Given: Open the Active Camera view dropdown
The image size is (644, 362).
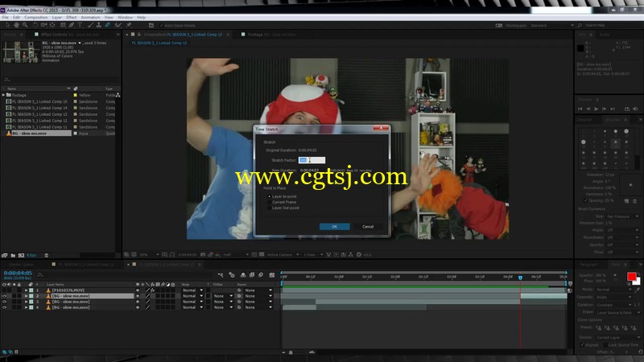Looking at the screenshot, I should (283, 254).
